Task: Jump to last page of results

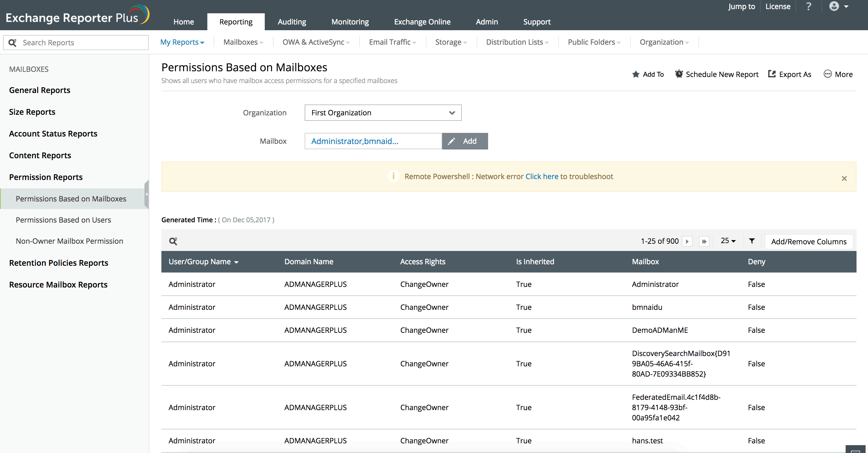Action: click(704, 242)
